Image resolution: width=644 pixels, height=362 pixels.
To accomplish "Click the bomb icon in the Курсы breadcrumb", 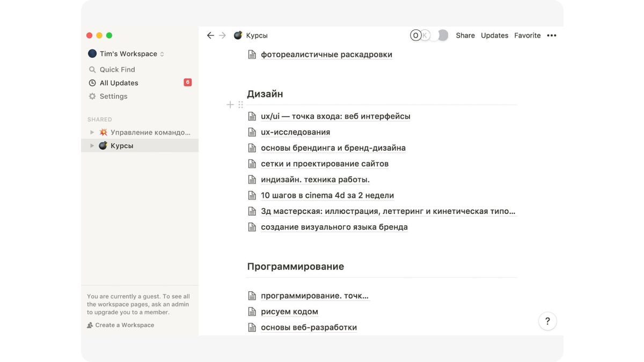I will tap(237, 35).
